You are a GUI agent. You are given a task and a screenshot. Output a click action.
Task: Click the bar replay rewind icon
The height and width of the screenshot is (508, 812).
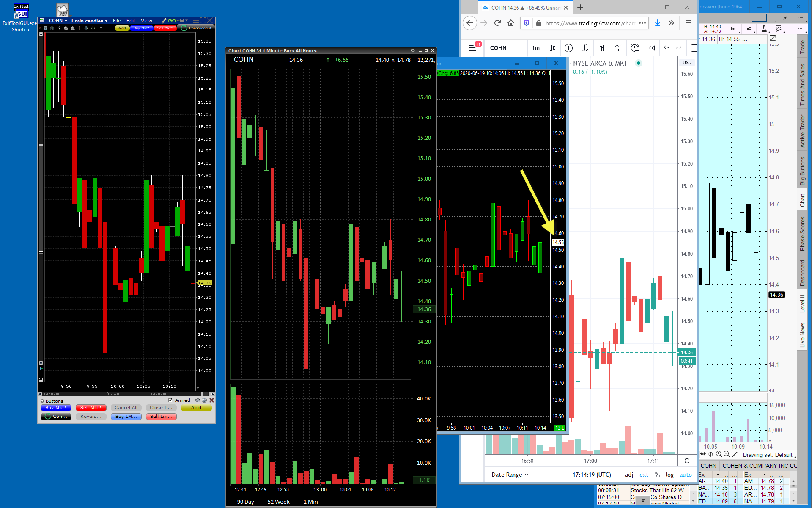click(x=651, y=48)
